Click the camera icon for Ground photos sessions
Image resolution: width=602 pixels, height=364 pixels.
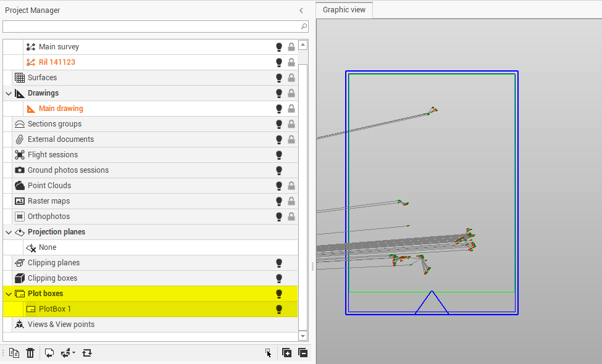click(20, 170)
